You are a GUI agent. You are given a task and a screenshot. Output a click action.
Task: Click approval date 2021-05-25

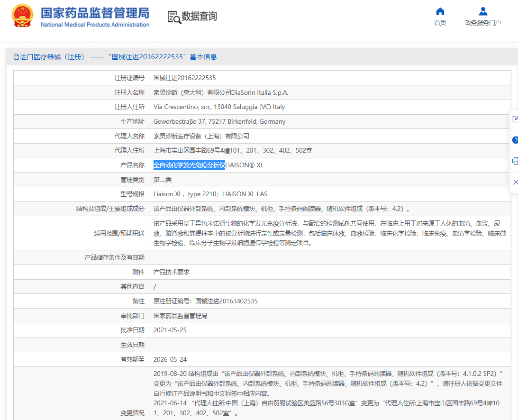coord(170,330)
